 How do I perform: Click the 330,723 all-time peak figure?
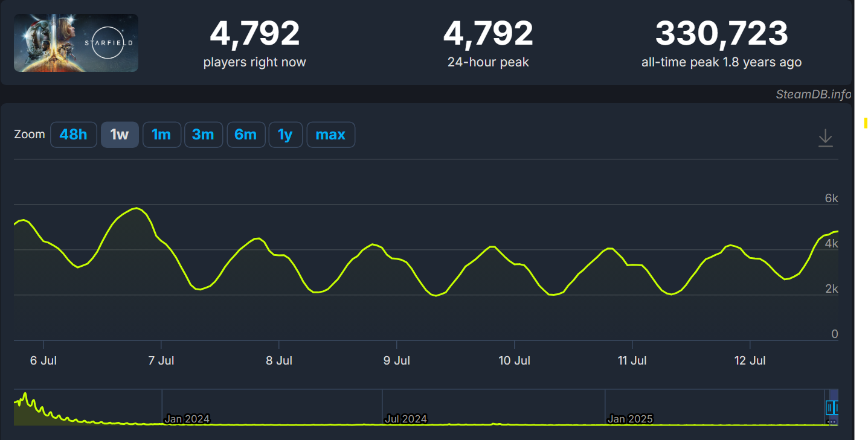(722, 33)
